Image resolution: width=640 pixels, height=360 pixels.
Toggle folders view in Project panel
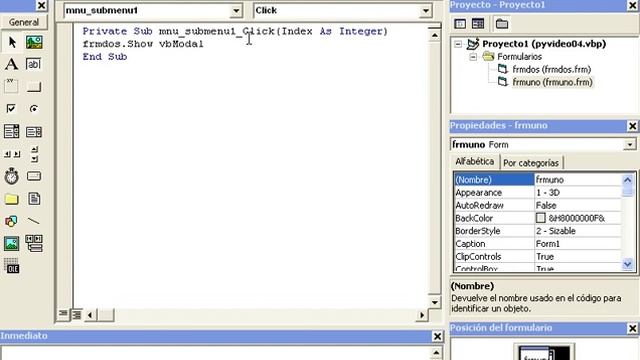(x=502, y=24)
